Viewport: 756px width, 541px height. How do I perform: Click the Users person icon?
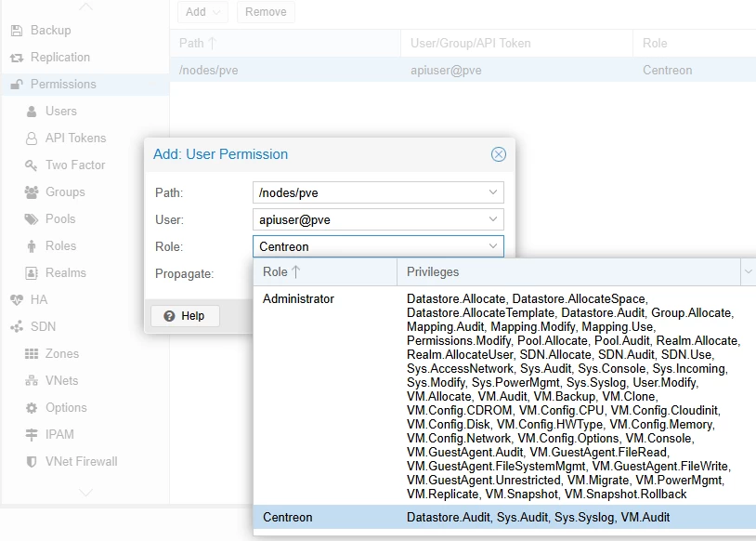(x=32, y=112)
